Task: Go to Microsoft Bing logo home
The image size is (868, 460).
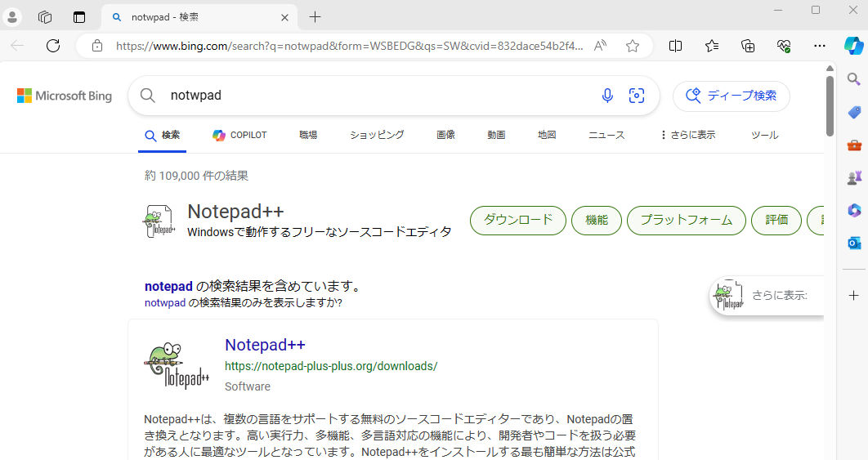Action: click(x=65, y=96)
